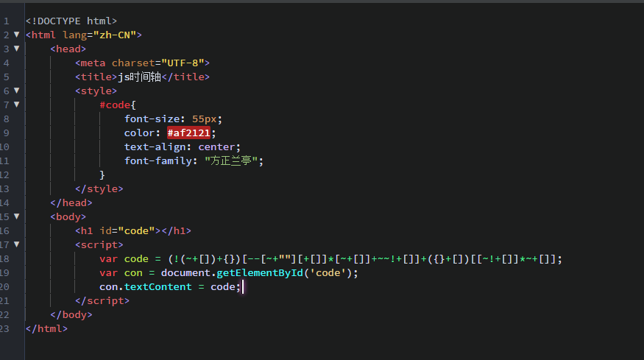The width and height of the screenshot is (644, 360).
Task: Click the getElementById method name
Action: pyautogui.click(x=260, y=273)
